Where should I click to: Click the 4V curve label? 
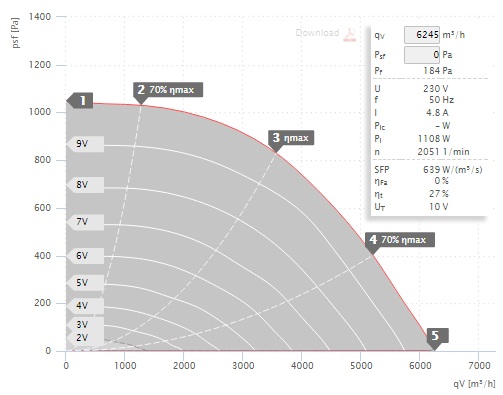pos(85,306)
